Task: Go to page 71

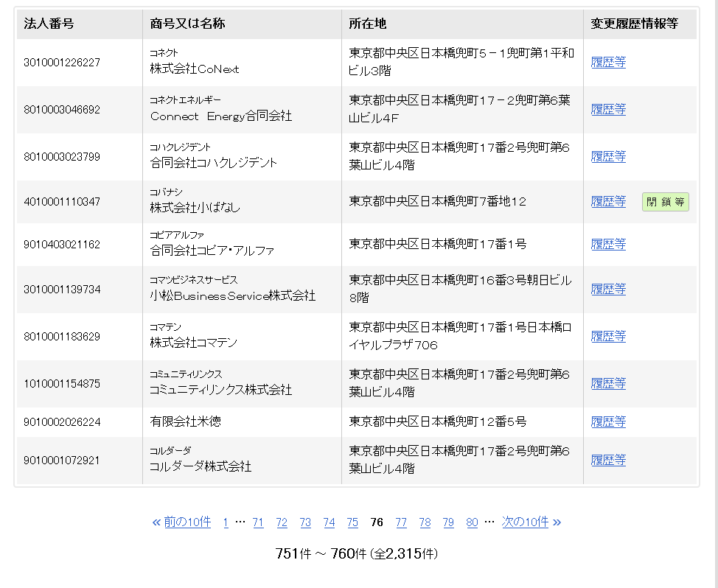Action: pyautogui.click(x=258, y=522)
